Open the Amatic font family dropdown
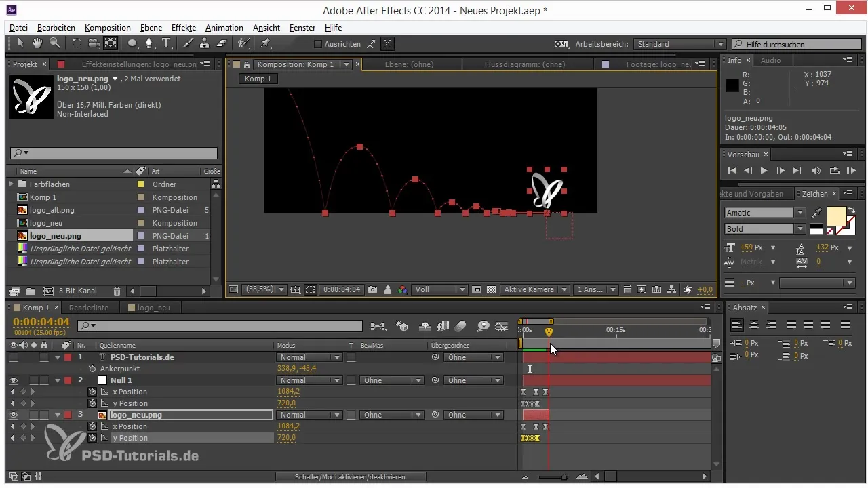 765,213
